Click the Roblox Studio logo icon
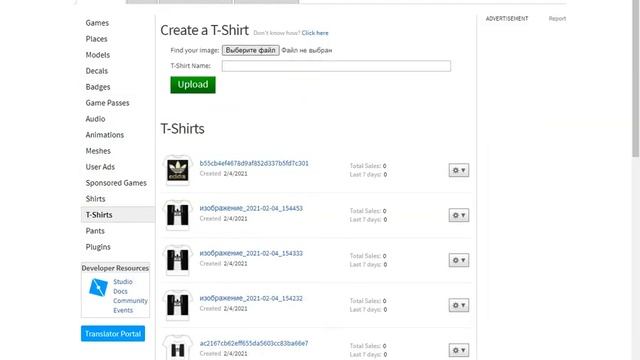This screenshot has width=640, height=360. click(98, 287)
